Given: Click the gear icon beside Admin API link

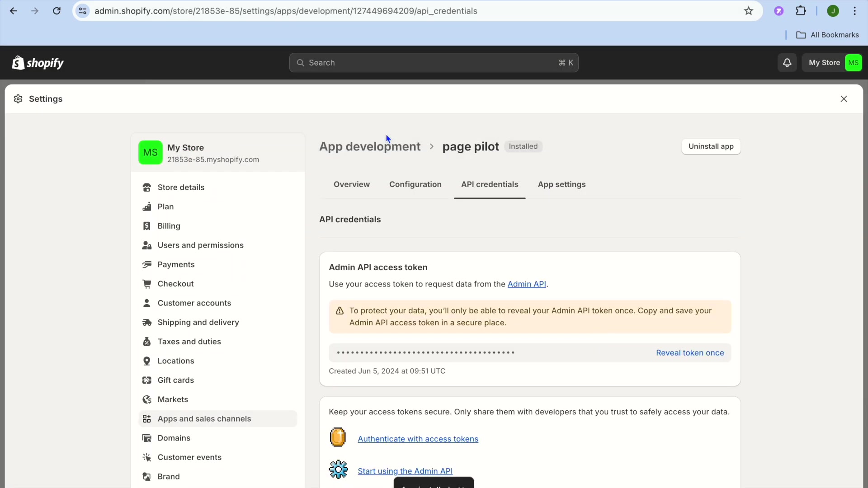Looking at the screenshot, I should tap(338, 469).
